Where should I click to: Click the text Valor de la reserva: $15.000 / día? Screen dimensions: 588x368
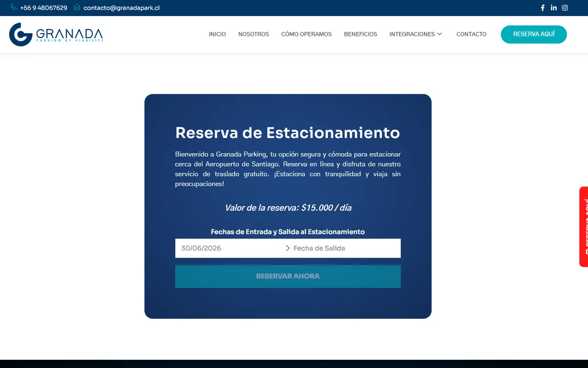(288, 208)
